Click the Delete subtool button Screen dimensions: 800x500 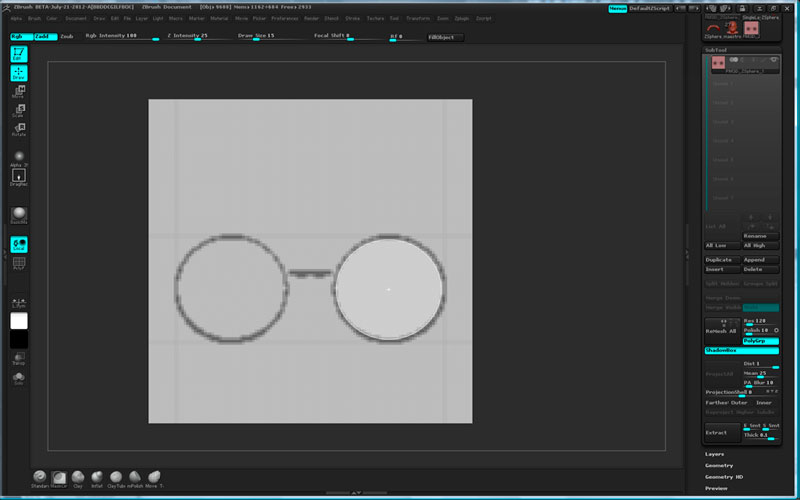(760, 269)
